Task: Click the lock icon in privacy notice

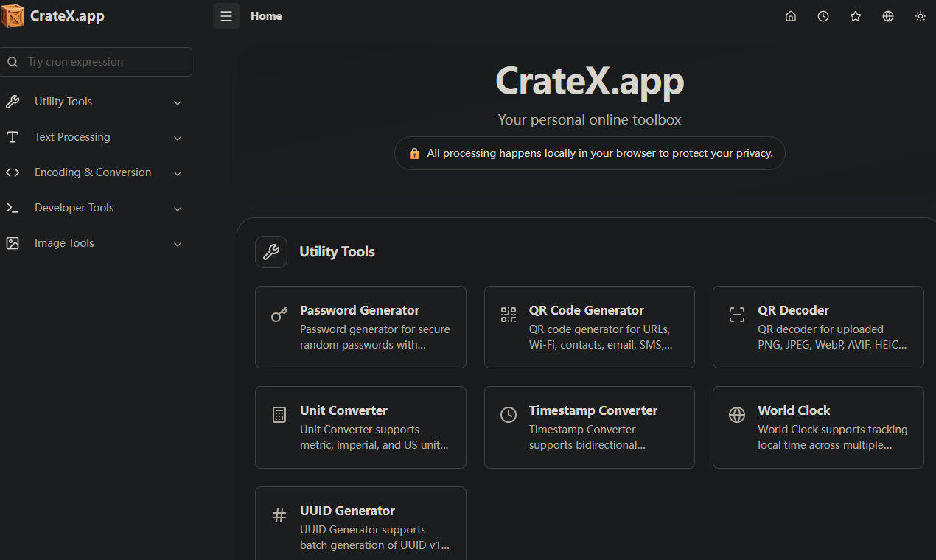Action: click(x=414, y=153)
